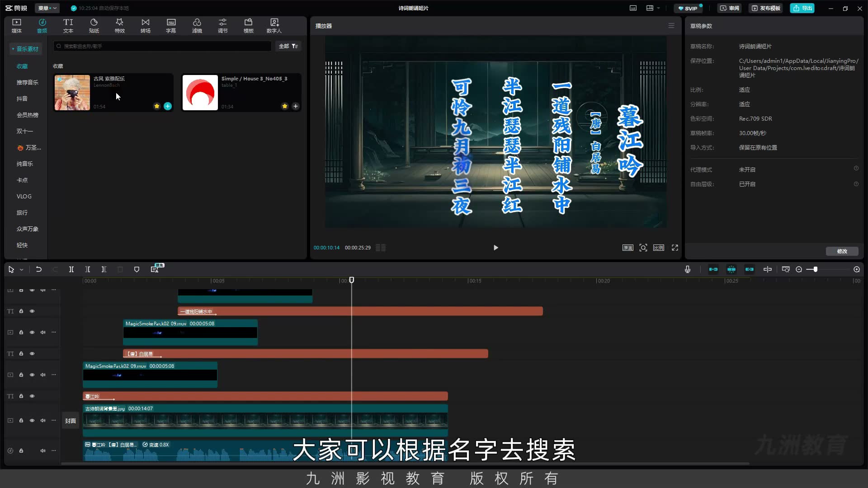Delete right of playhead trim tool
The image size is (868, 488).
[104, 269]
